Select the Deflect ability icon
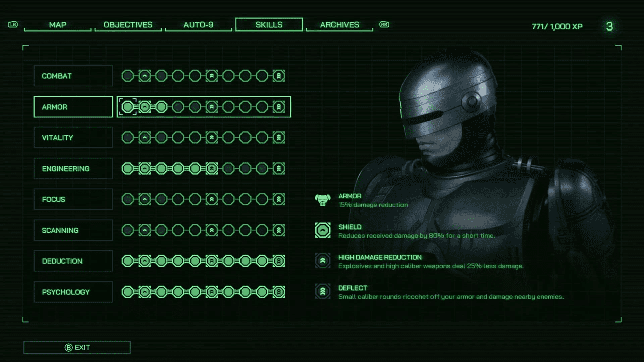Viewport: 644px width, 362px height. tap(322, 292)
